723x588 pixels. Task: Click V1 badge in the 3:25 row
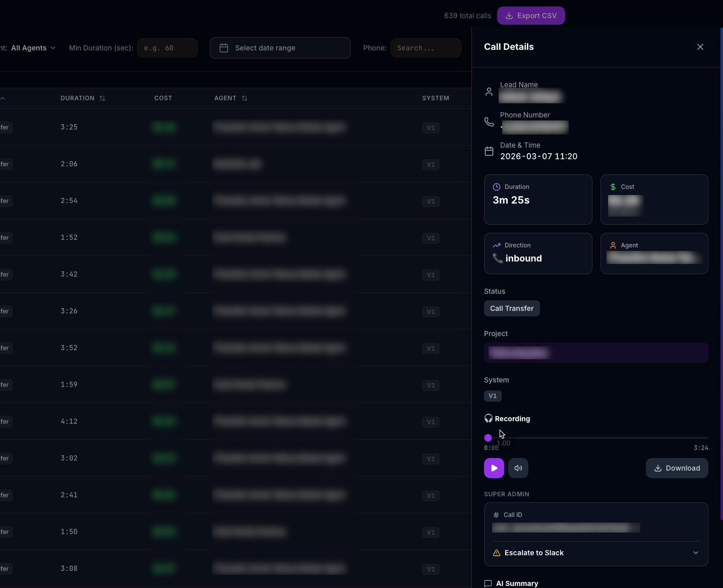point(431,128)
